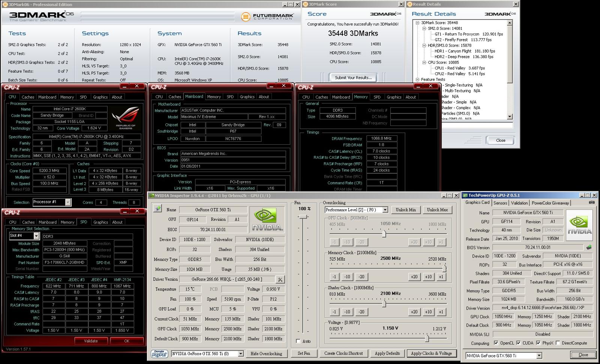Switch to Validation tab in GPU-Z
Screen dimensions: 600x364
tap(519, 203)
